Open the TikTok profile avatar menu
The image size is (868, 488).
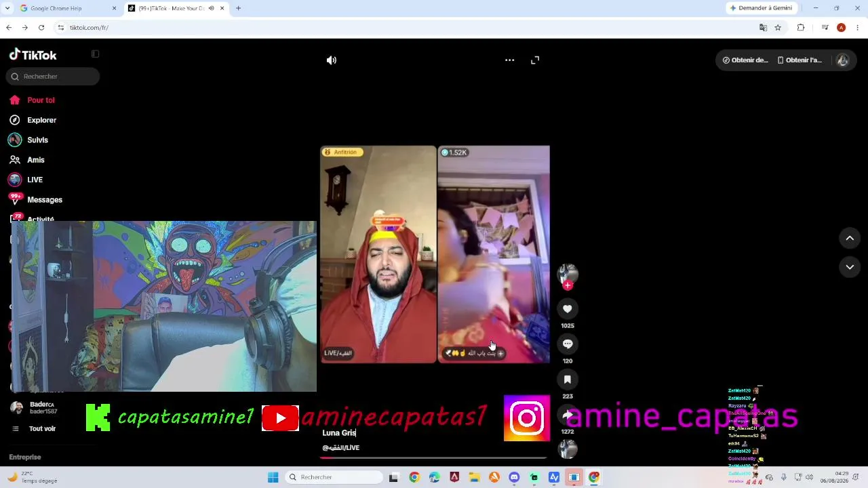[x=842, y=60]
